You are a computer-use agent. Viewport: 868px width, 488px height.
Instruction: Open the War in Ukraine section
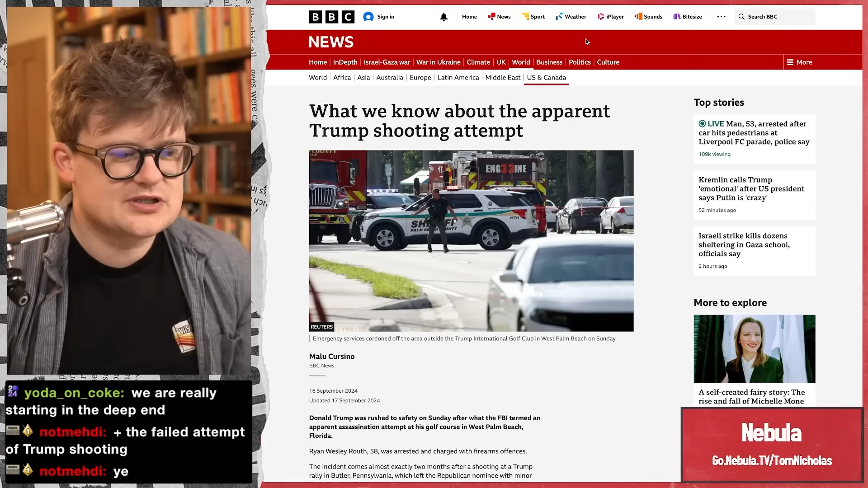coord(438,62)
